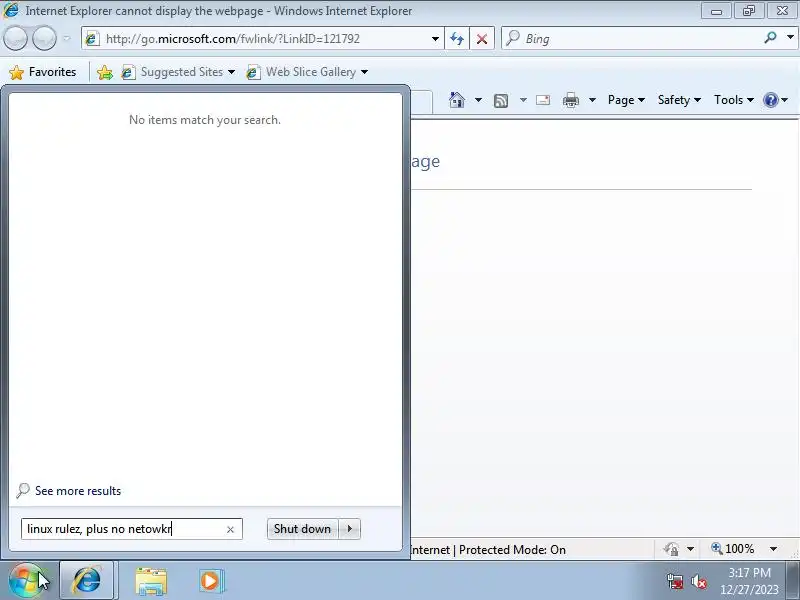800x600 pixels.
Task: Restore down the Internet Explorer window
Action: [748, 11]
